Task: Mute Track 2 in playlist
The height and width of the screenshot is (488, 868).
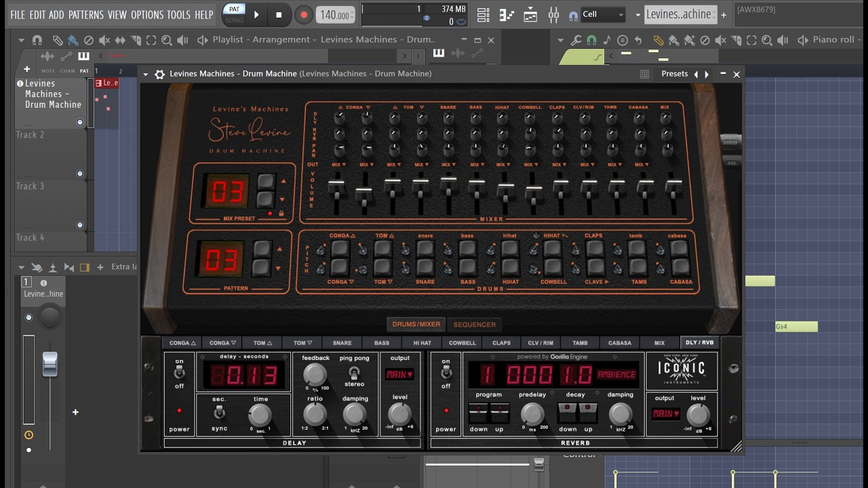Action: [x=80, y=174]
